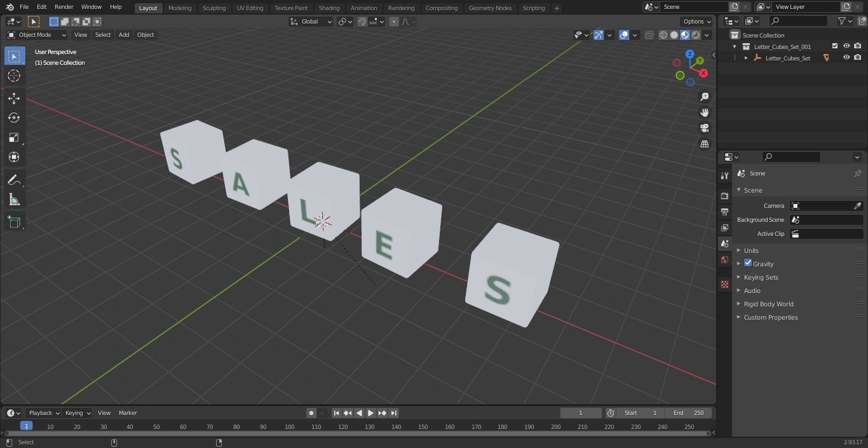Switch to the Modeling workspace tab
This screenshot has height=448, width=868.
[x=180, y=8]
